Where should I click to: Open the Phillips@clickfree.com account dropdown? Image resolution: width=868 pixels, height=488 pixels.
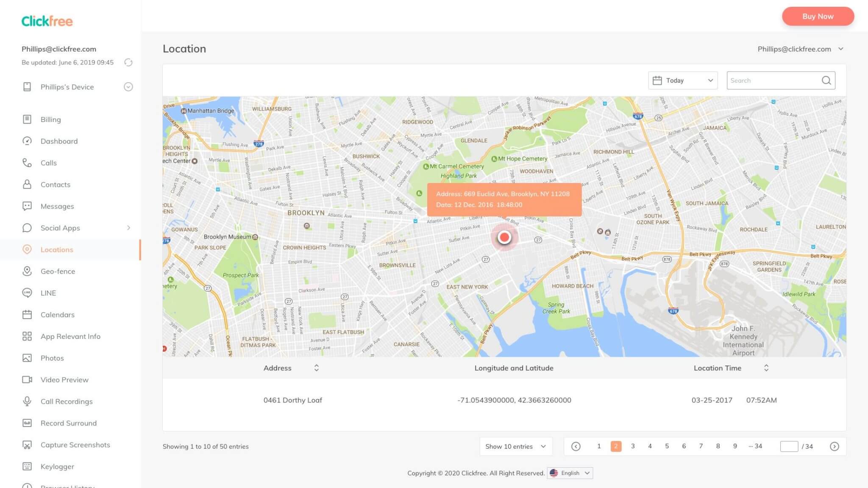click(800, 49)
